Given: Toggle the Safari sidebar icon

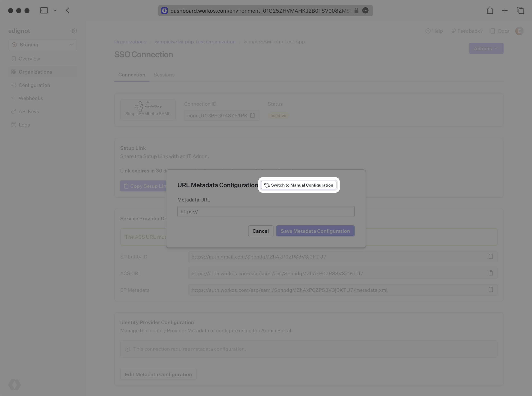Looking at the screenshot, I should (44, 10).
